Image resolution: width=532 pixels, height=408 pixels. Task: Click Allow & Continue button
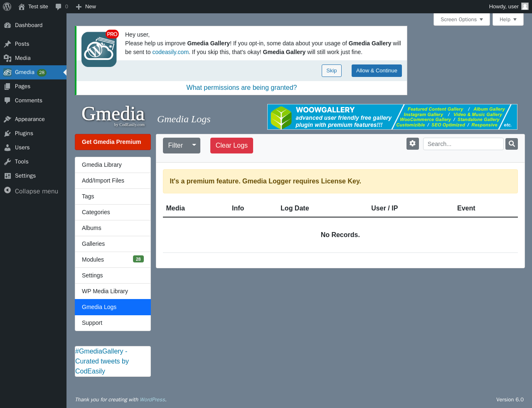click(377, 71)
